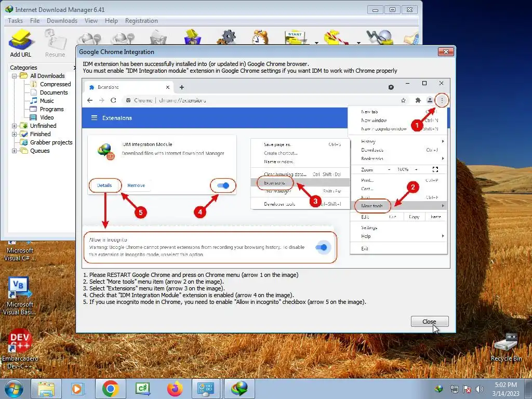
Task: Select the Unfinished category
Action: (43, 126)
